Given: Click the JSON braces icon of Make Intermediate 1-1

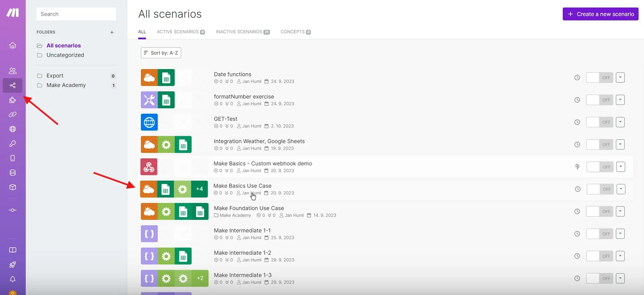Looking at the screenshot, I should coord(149,234).
